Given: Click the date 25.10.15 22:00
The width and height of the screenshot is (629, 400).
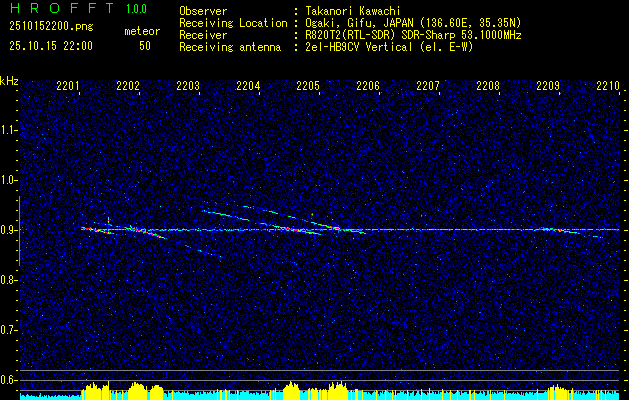Looking at the screenshot, I should (51, 46).
